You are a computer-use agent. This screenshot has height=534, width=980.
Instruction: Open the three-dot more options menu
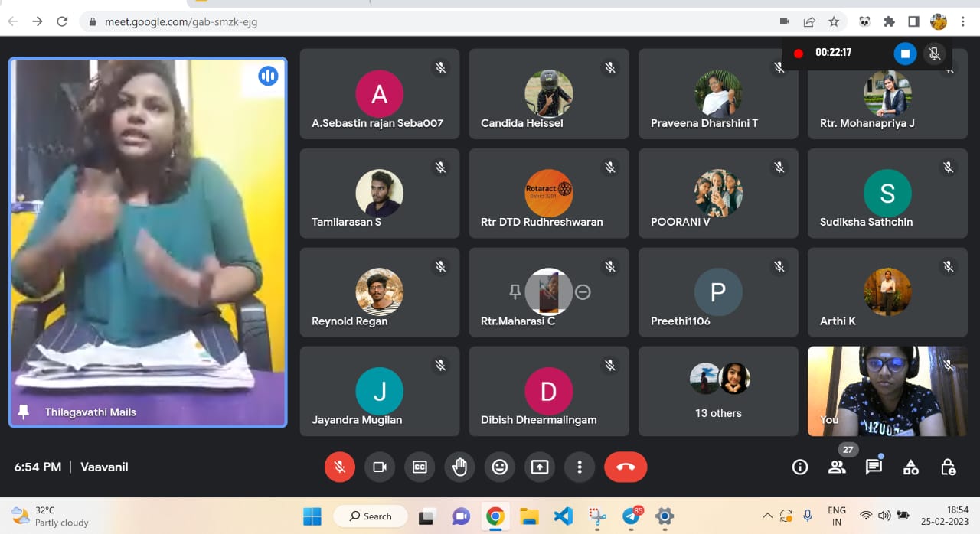point(580,467)
